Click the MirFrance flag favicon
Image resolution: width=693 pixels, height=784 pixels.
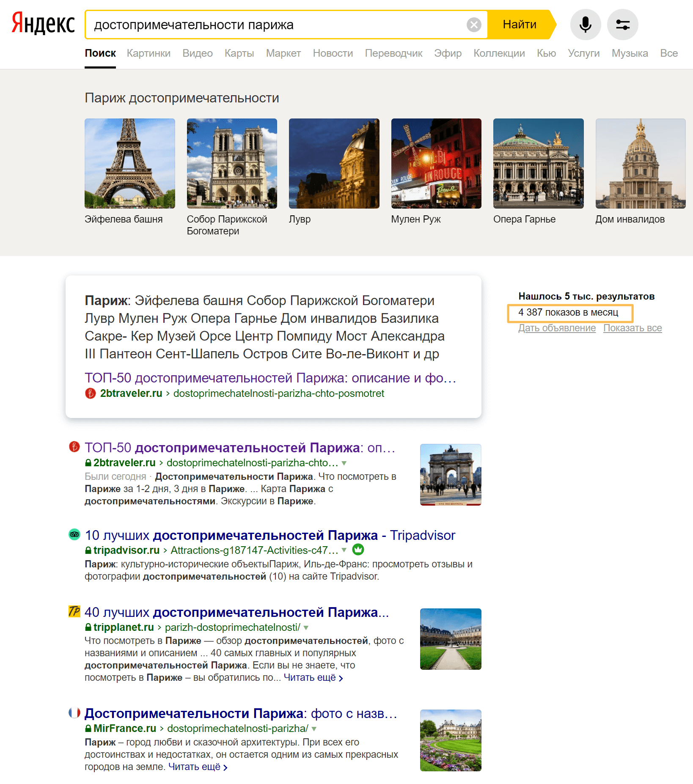[x=74, y=712]
